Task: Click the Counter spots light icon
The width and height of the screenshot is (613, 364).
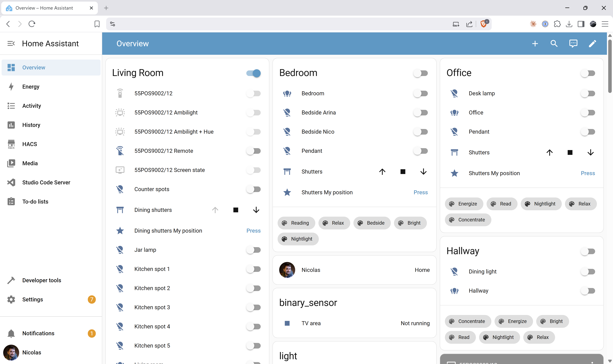Action: tap(120, 189)
